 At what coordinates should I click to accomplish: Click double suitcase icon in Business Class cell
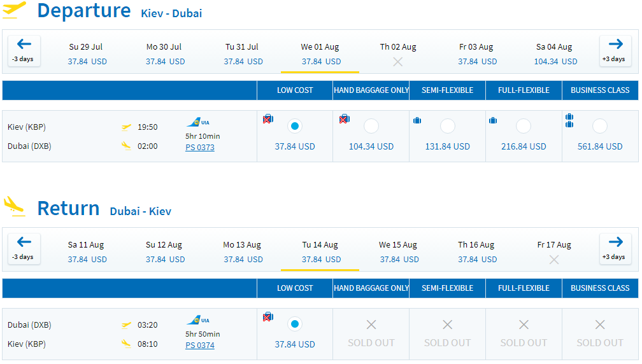click(569, 120)
